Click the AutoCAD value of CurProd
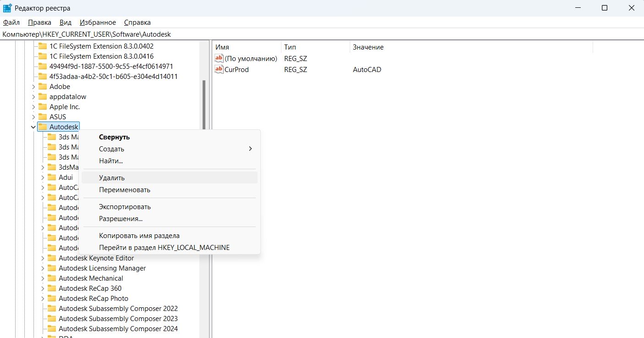The image size is (644, 338). pyautogui.click(x=367, y=70)
